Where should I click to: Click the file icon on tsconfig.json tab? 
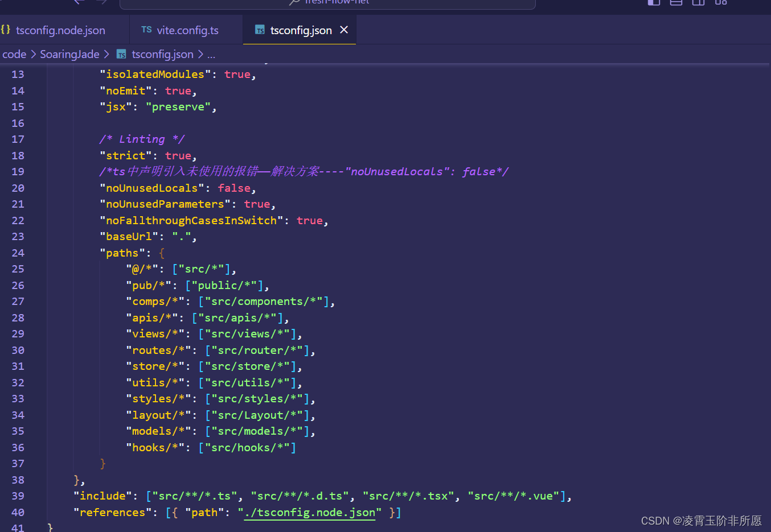click(260, 30)
